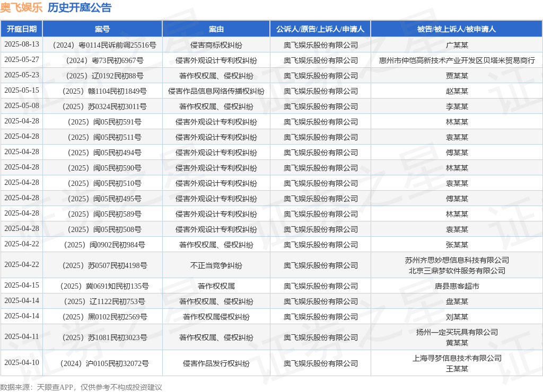Click the 不正当竞争纠纷 cell
The width and height of the screenshot is (543, 392).
tap(216, 265)
